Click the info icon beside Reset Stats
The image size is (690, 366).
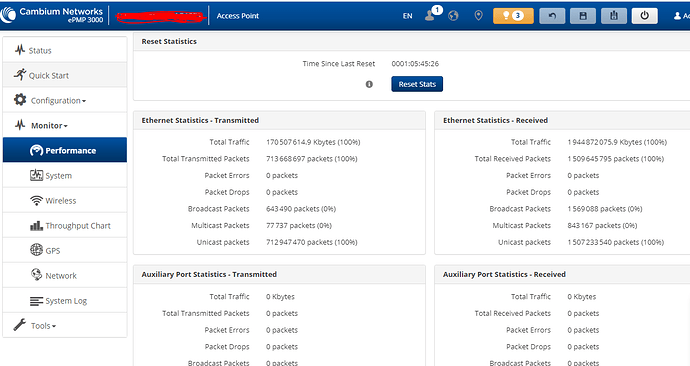(x=369, y=84)
